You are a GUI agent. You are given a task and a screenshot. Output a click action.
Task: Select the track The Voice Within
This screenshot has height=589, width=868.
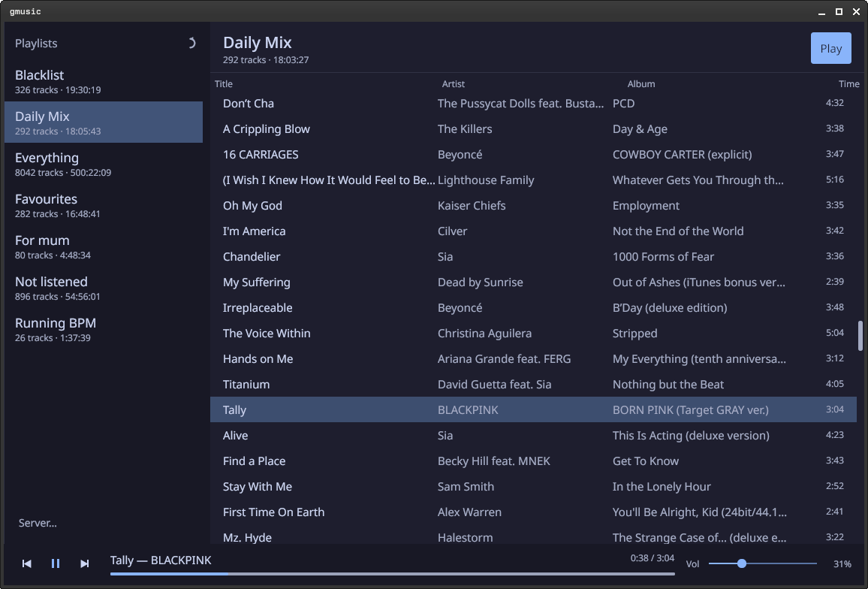pos(533,333)
